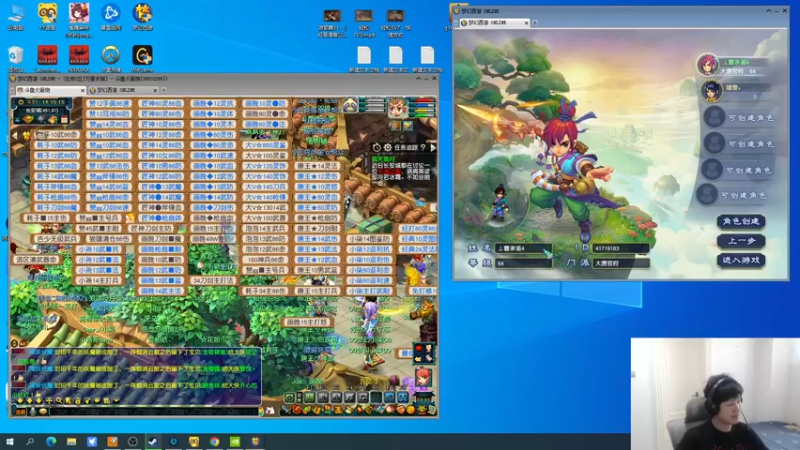Viewport: 800px width, 450px height.
Task: Choose the last empty 可创建角色 slot
Action: tap(732, 195)
